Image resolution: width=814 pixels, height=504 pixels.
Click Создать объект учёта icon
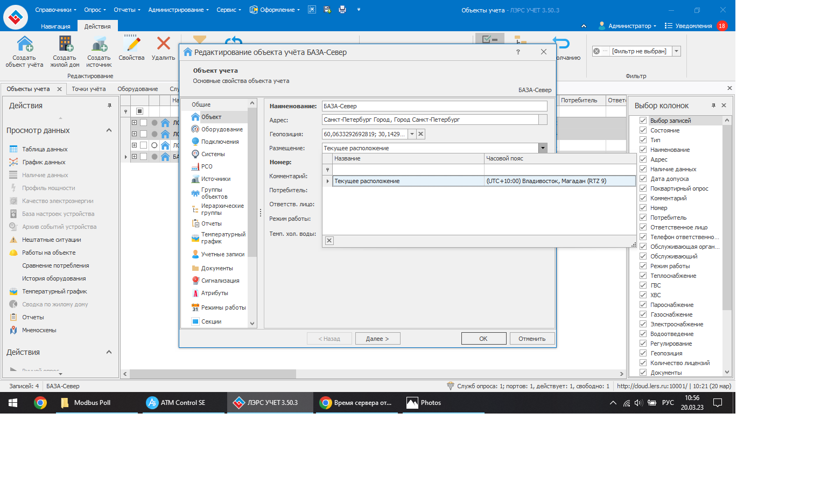(25, 44)
